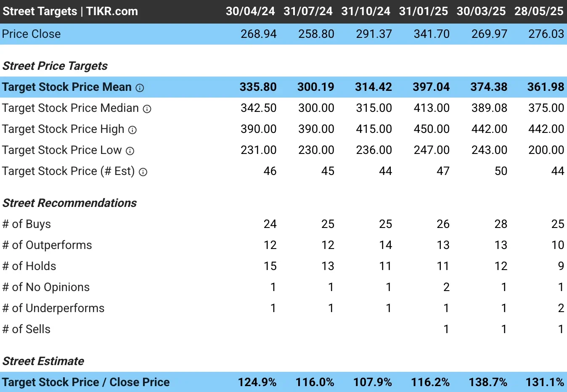Click the # of Outperforms row label
The image size is (567, 392).
[x=47, y=245]
